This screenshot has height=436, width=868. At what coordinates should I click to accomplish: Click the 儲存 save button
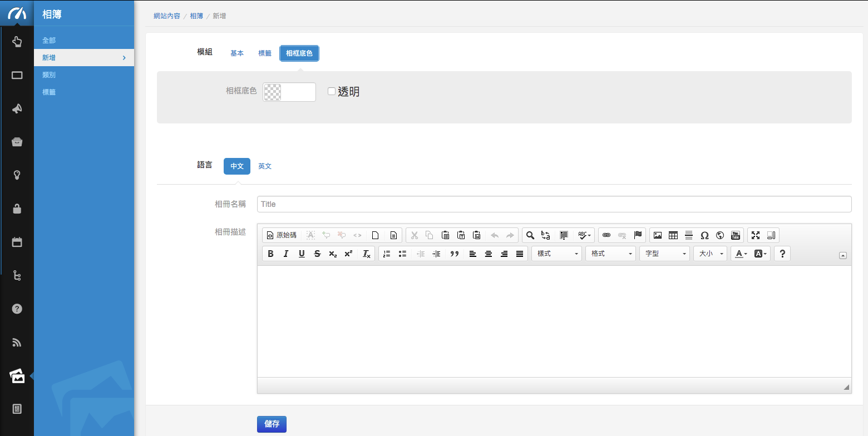click(272, 424)
